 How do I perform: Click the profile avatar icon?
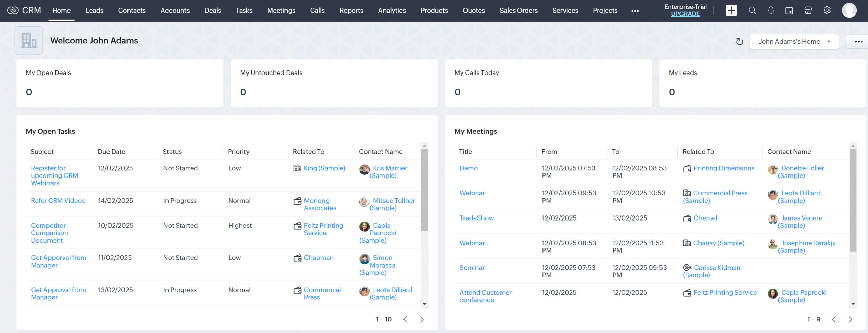click(x=850, y=10)
